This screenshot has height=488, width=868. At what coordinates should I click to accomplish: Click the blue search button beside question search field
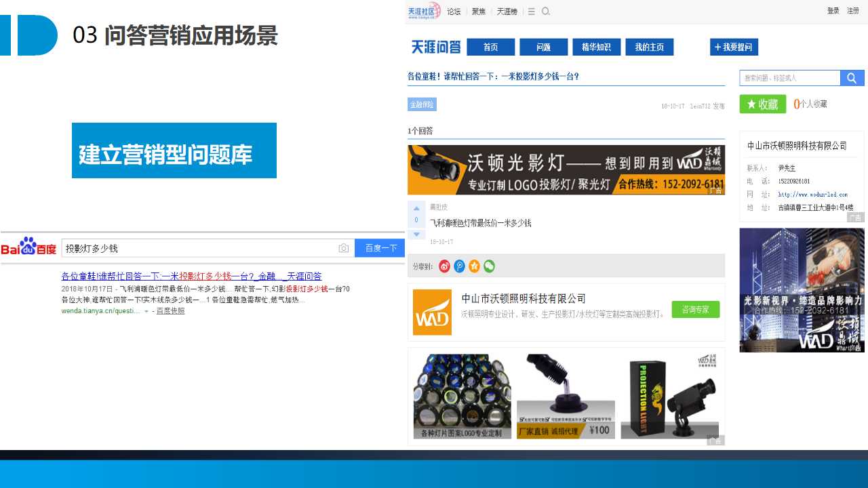click(852, 78)
